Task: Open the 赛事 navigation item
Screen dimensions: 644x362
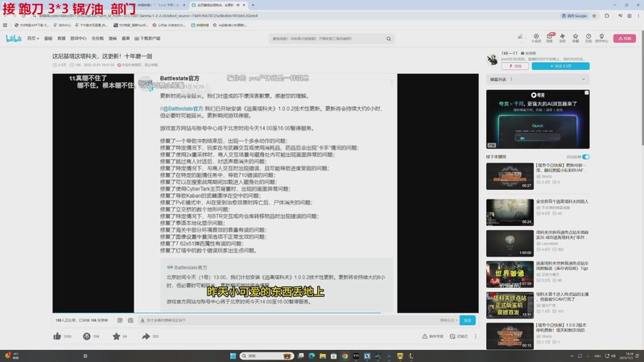Action: click(126, 39)
